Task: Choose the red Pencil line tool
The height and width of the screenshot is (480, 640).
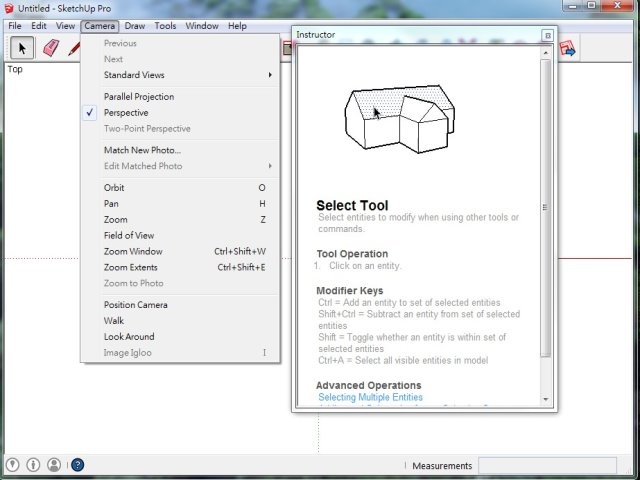Action: [x=73, y=49]
